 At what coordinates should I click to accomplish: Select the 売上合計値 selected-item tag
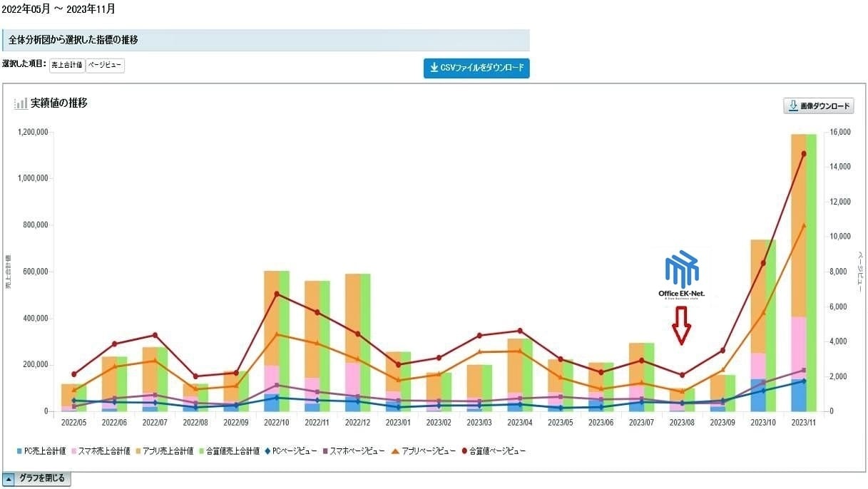tap(67, 66)
